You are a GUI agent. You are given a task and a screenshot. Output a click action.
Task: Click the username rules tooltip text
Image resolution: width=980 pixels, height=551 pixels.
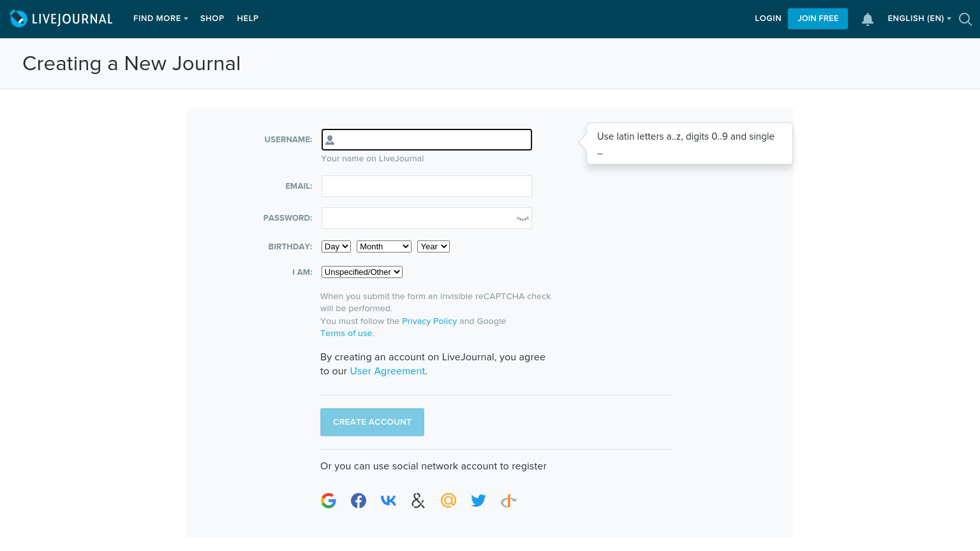pos(686,143)
